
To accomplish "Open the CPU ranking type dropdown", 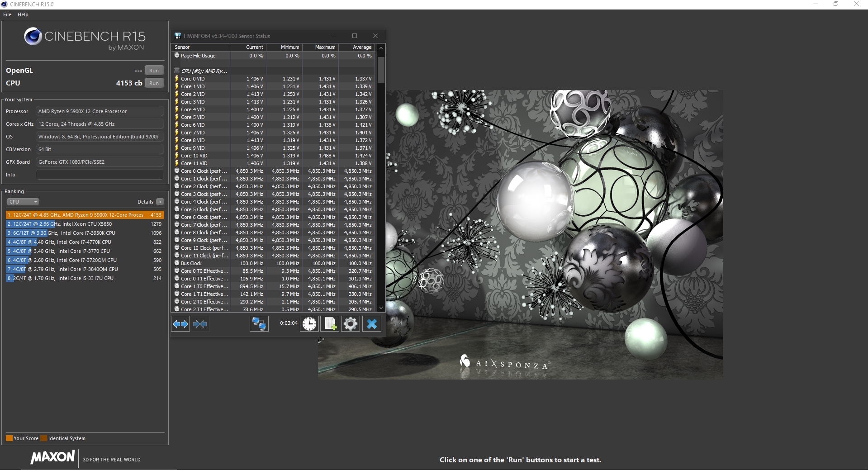I will [23, 202].
